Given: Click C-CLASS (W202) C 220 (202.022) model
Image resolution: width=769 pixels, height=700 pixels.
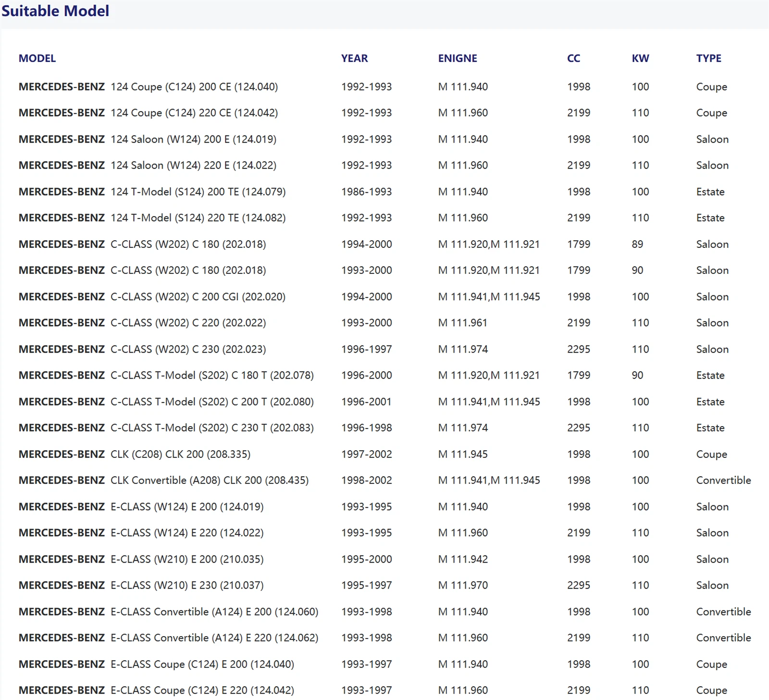Looking at the screenshot, I should pos(188,323).
